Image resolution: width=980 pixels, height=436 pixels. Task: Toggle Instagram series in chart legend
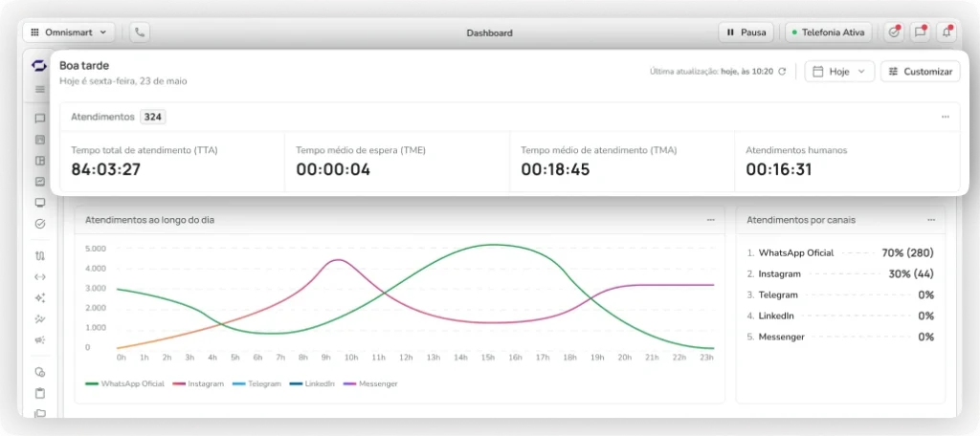pyautogui.click(x=199, y=383)
